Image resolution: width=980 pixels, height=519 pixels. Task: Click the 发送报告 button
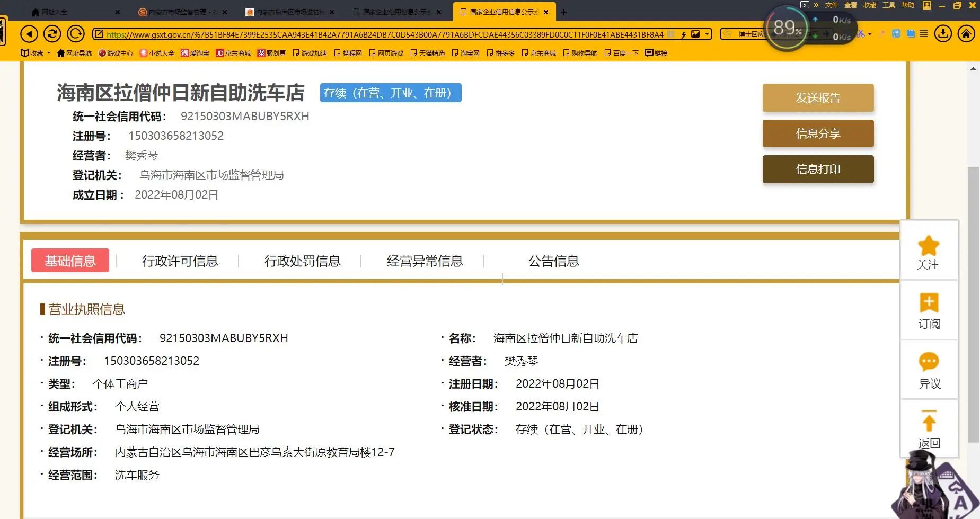pyautogui.click(x=818, y=97)
